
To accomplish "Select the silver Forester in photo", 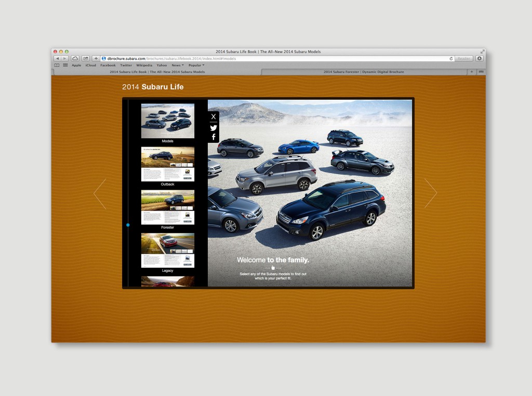I will pyautogui.click(x=276, y=176).
